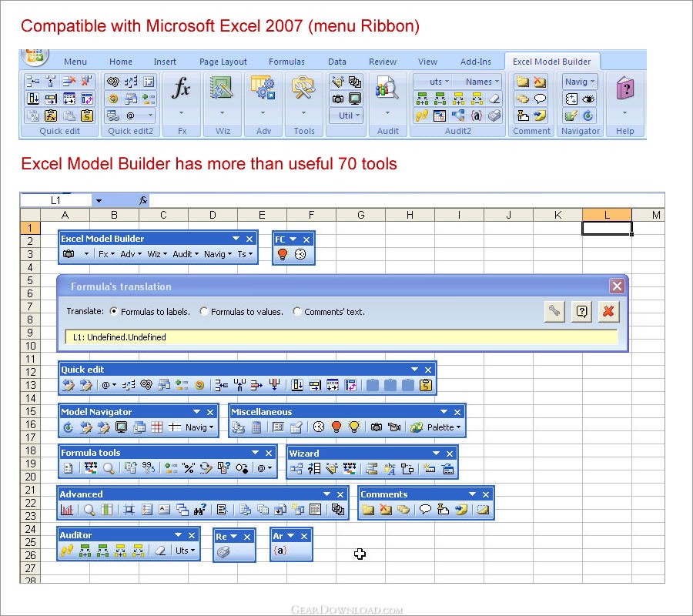Click the footprints icon in Auditor toolbar
The height and width of the screenshot is (616, 693).
67,551
